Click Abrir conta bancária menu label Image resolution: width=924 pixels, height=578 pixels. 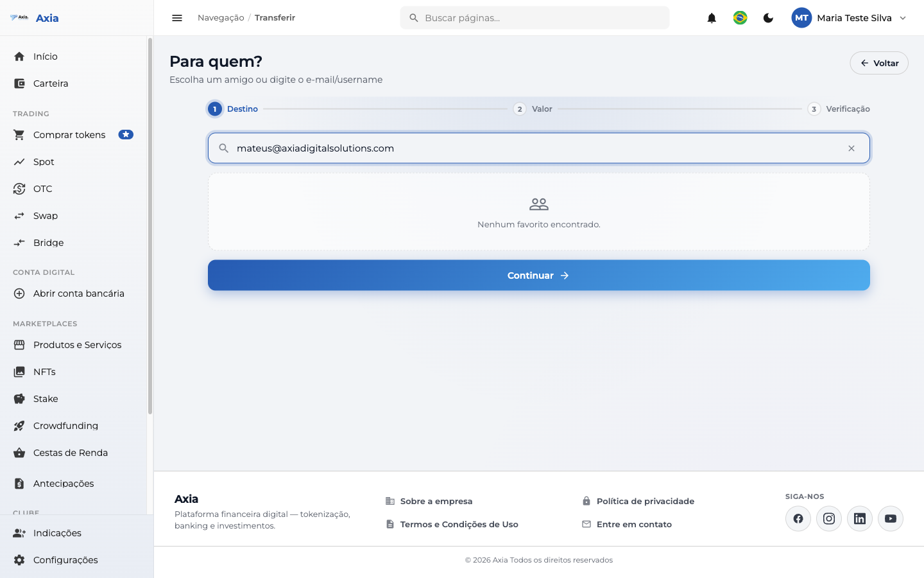(x=79, y=293)
